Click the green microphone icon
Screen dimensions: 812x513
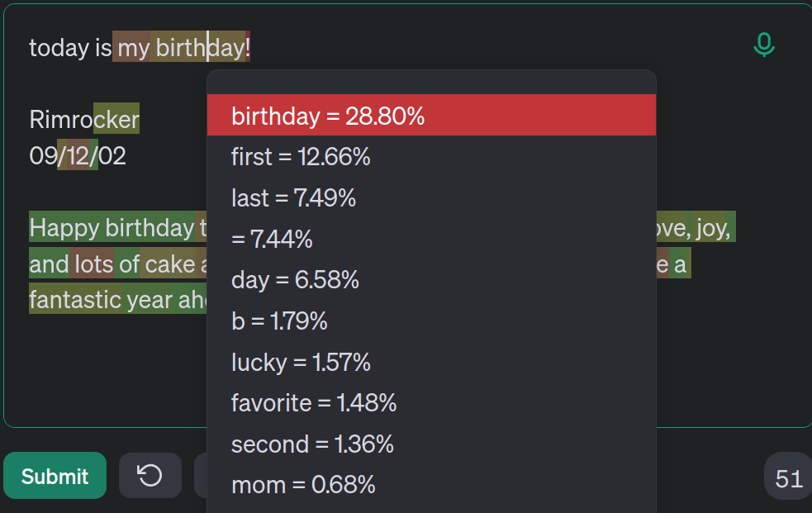pos(764,45)
